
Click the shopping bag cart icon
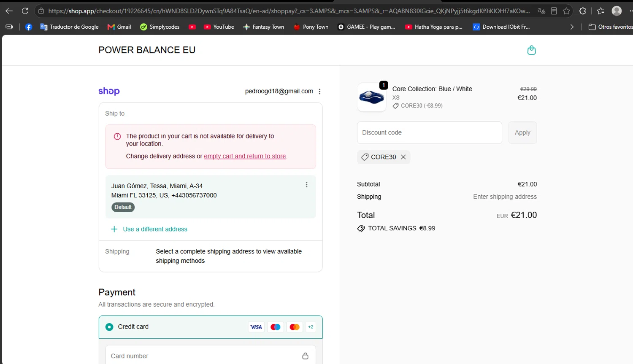532,50
